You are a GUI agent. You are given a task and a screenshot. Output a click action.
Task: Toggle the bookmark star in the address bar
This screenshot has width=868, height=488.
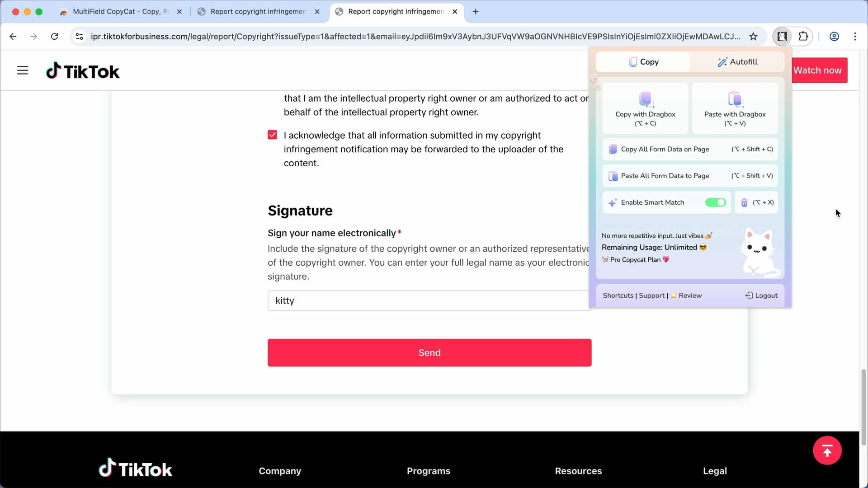[x=753, y=36]
